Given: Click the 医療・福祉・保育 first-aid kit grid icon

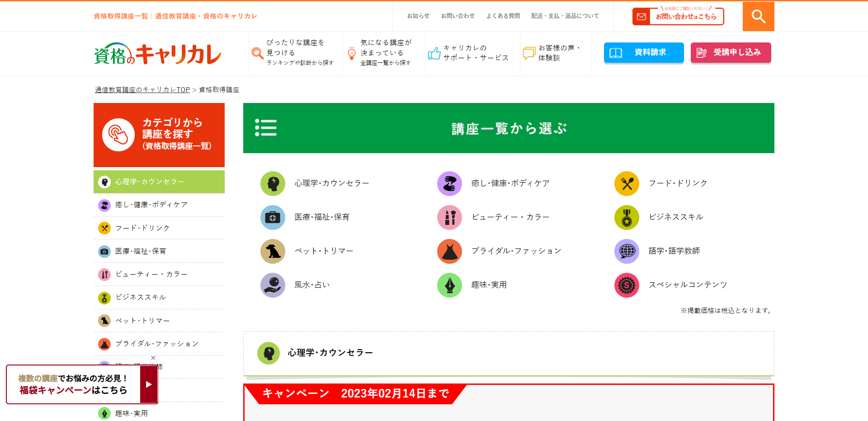Looking at the screenshot, I should pos(273,217).
